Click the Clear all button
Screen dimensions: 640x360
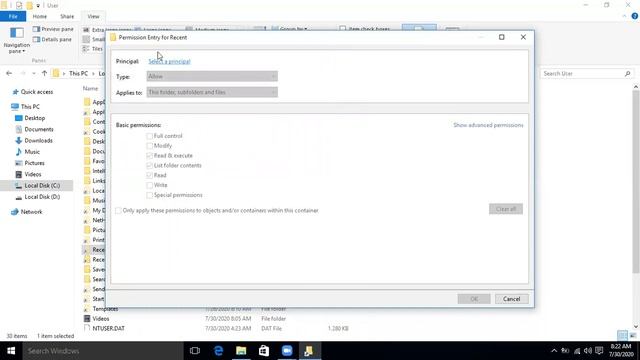pyautogui.click(x=506, y=209)
